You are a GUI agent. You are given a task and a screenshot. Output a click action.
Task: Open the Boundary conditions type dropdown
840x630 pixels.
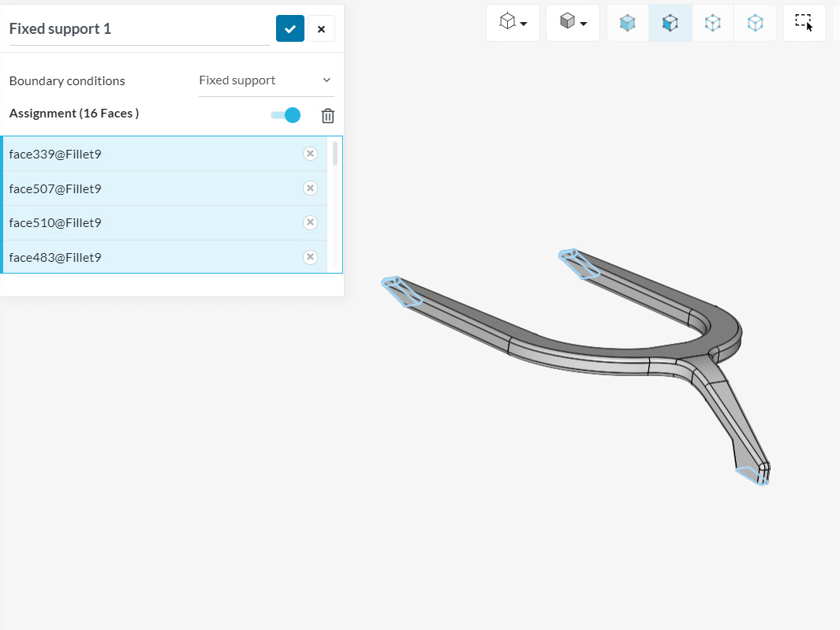267,80
